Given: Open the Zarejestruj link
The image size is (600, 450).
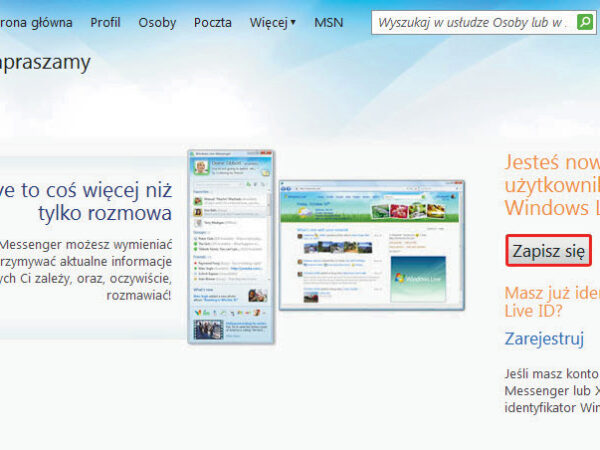Looking at the screenshot, I should coord(544,339).
